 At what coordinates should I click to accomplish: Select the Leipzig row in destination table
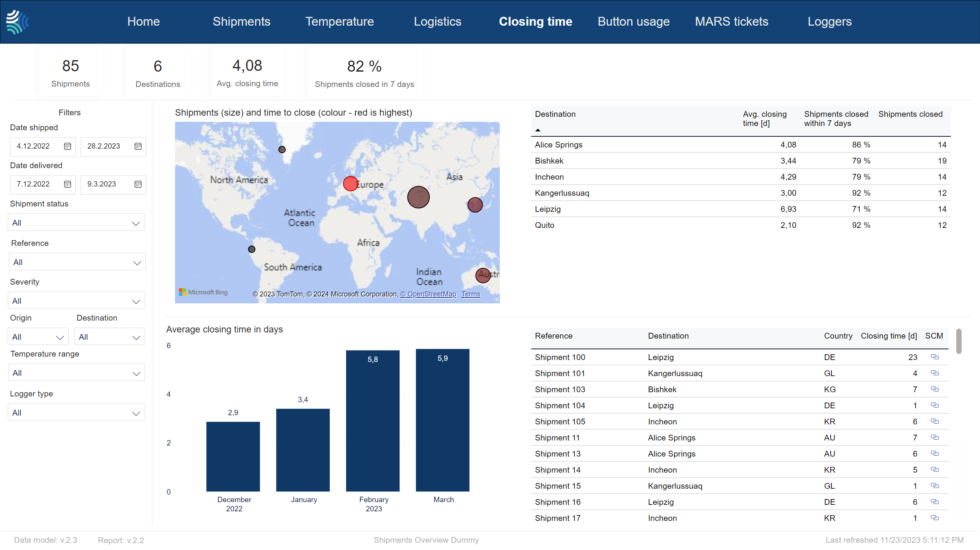(x=741, y=209)
